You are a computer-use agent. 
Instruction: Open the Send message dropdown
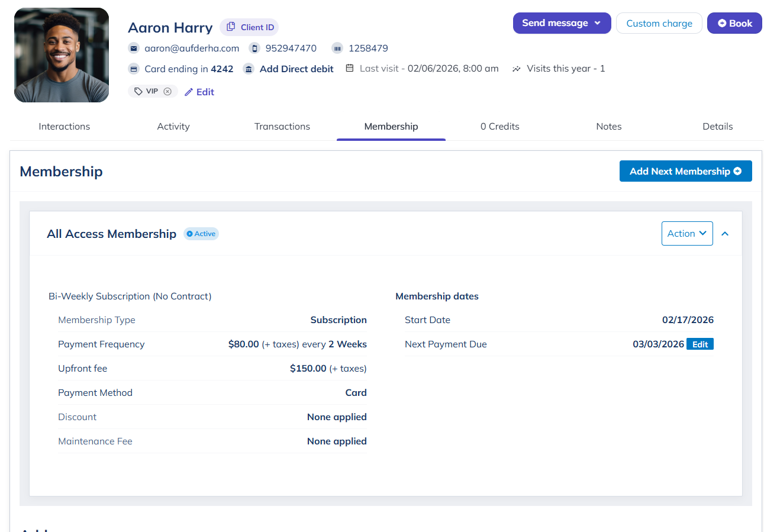(562, 23)
